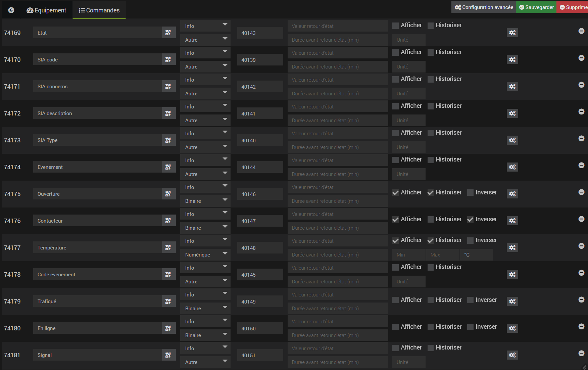Enable Historiser for the Contacteur command
Screen dimensions: 588x370
(431, 220)
